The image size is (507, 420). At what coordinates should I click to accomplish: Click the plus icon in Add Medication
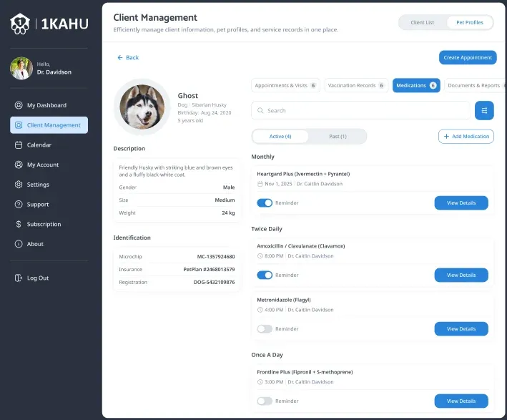tap(446, 137)
